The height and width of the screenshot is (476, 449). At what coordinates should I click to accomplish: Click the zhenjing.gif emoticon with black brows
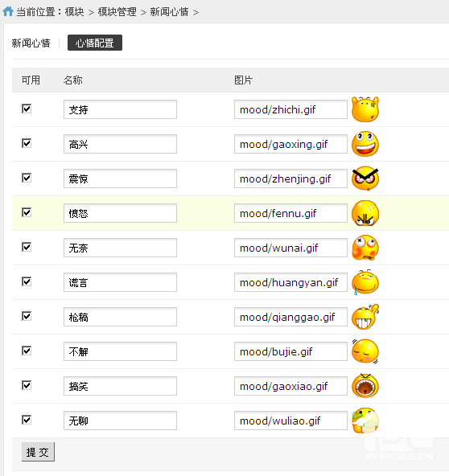(365, 178)
